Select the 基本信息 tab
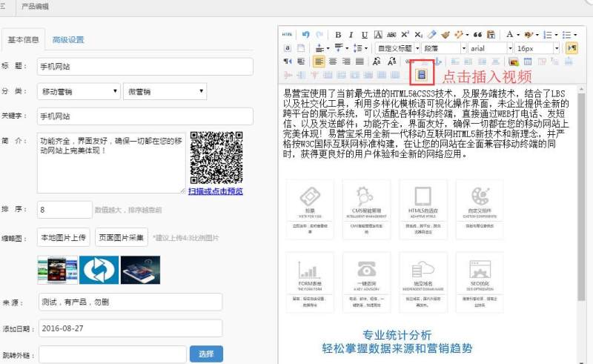 tap(23, 40)
